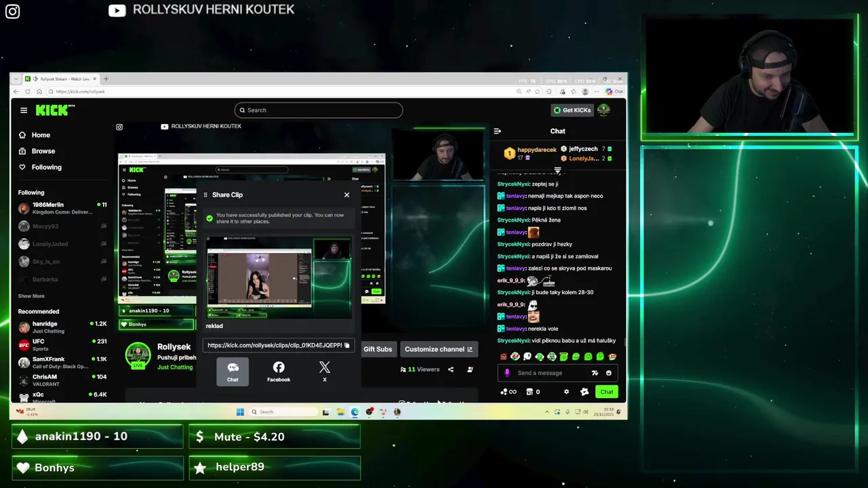
Task: Share clip to Chat
Action: tap(233, 372)
